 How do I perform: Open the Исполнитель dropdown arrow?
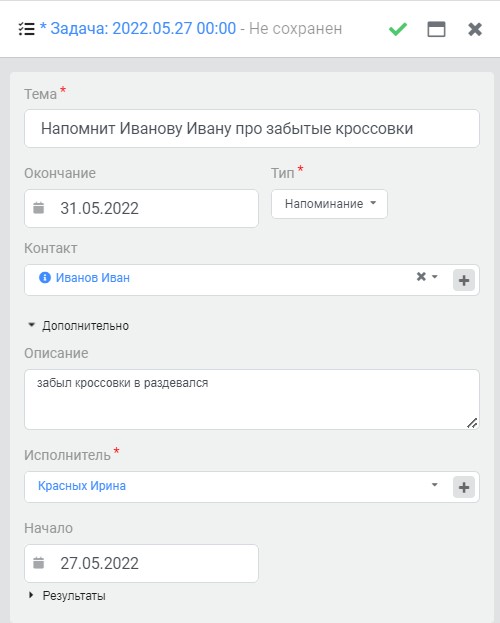click(x=434, y=485)
